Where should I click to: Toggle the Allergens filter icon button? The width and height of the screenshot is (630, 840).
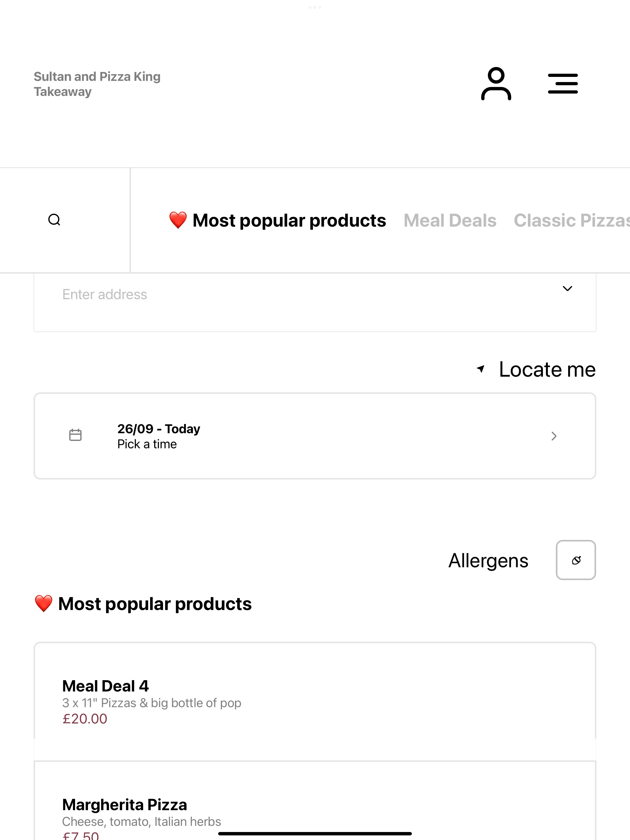(x=576, y=560)
